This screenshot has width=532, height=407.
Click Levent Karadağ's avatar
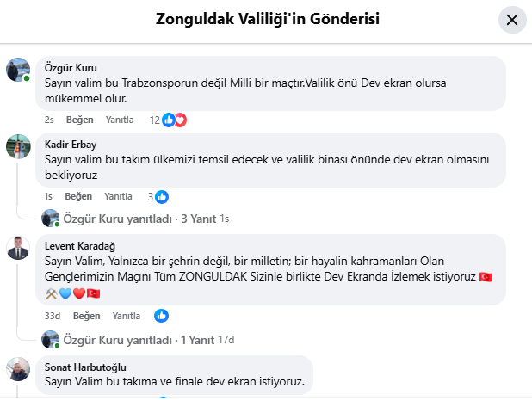(x=18, y=248)
